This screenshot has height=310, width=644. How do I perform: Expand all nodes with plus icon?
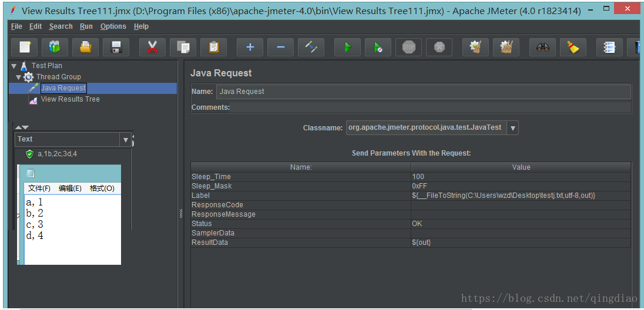(250, 47)
